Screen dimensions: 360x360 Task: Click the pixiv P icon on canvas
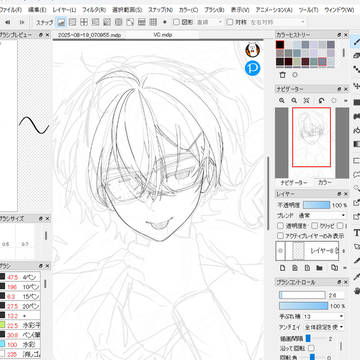pyautogui.click(x=253, y=68)
